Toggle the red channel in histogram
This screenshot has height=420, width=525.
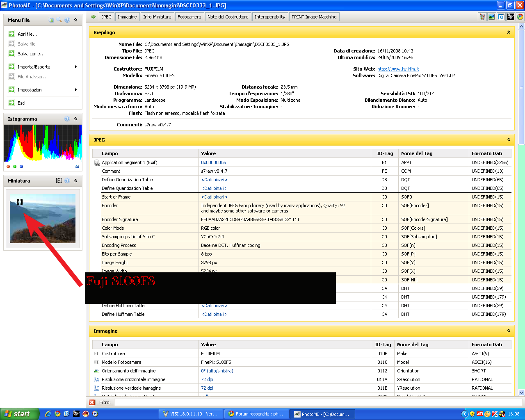[8, 167]
